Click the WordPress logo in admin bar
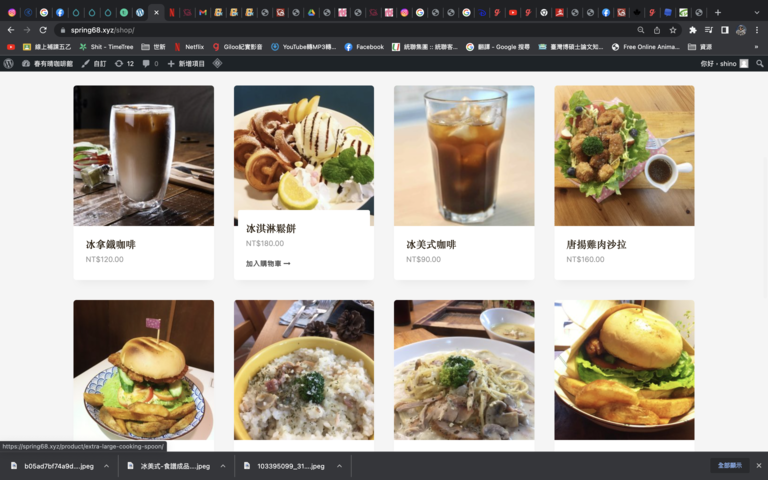This screenshot has height=480, width=768. click(x=9, y=63)
